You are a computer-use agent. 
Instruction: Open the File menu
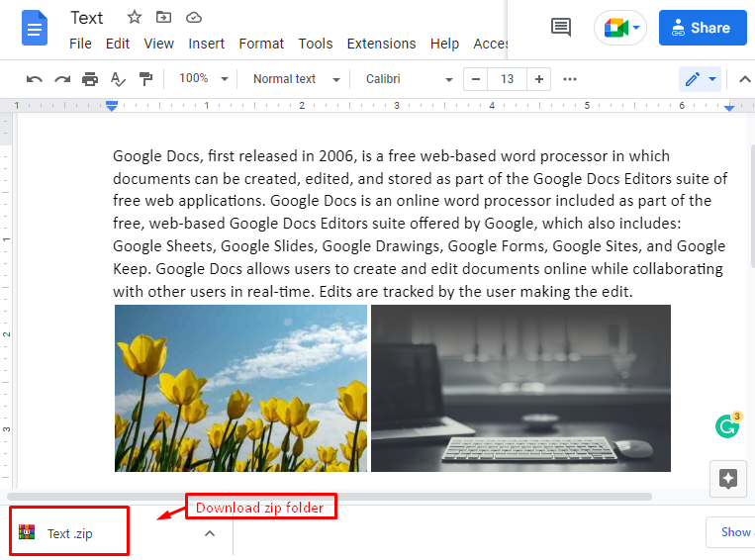80,44
